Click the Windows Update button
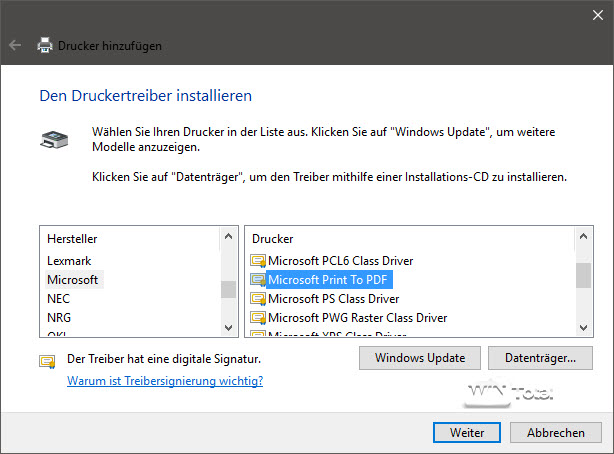Image resolution: width=614 pixels, height=454 pixels. (420, 358)
